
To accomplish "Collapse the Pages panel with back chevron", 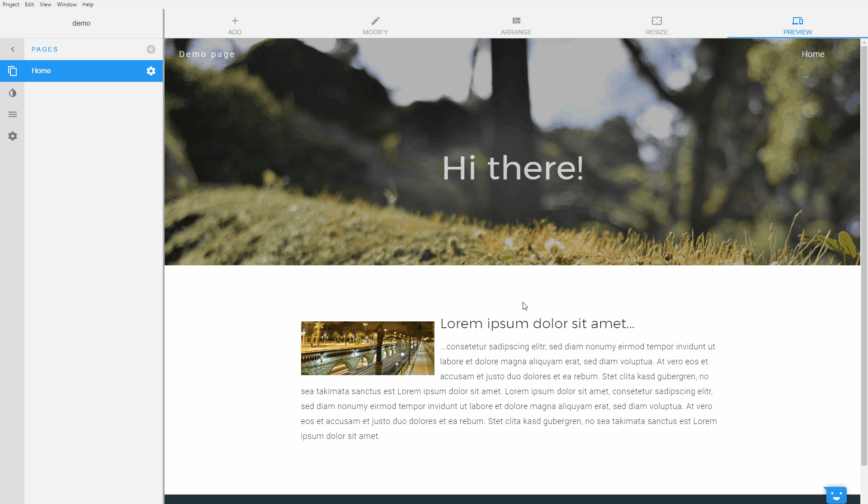I will (x=12, y=49).
